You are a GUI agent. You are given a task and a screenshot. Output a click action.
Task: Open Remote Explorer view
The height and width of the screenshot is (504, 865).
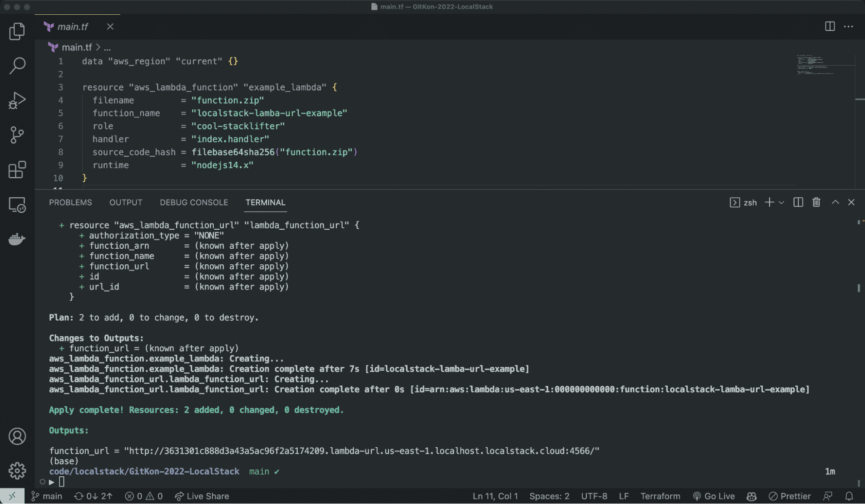[x=17, y=205]
